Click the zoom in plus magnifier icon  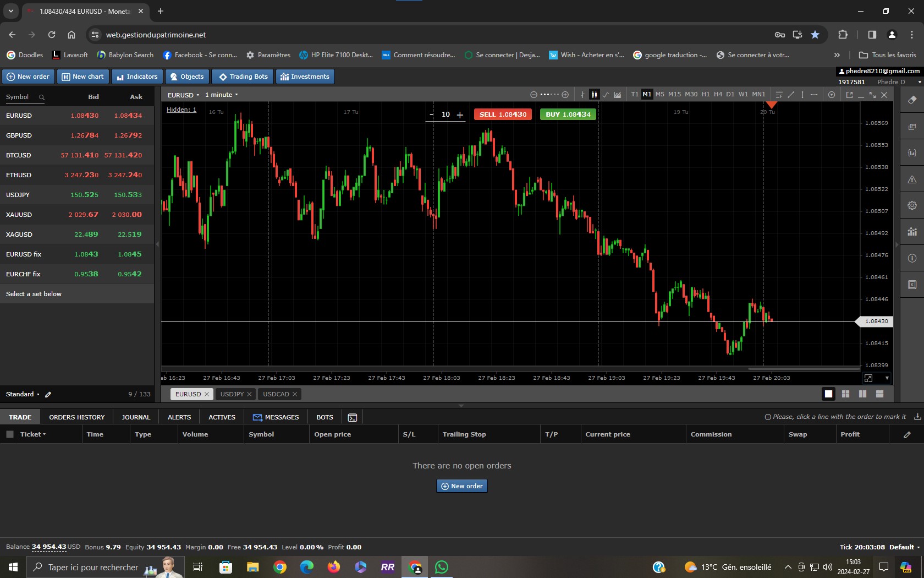pyautogui.click(x=565, y=95)
